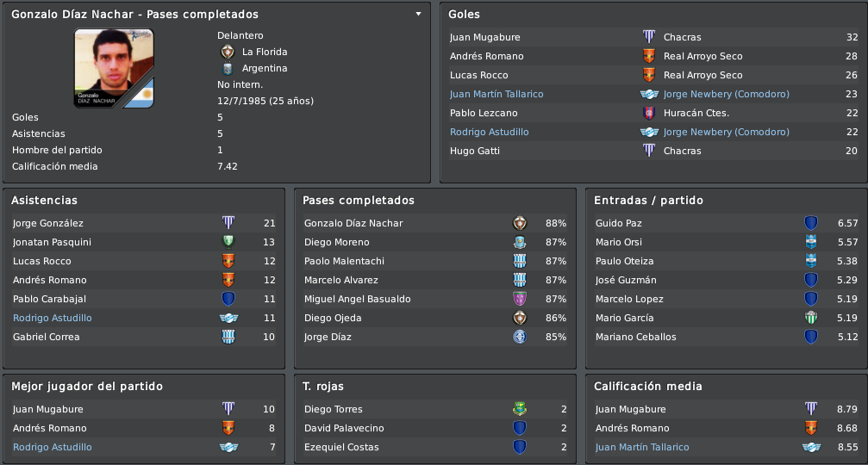Open the Juan Martín Tallarico link in Goles
Image resolution: width=868 pixels, height=465 pixels.
(x=496, y=94)
